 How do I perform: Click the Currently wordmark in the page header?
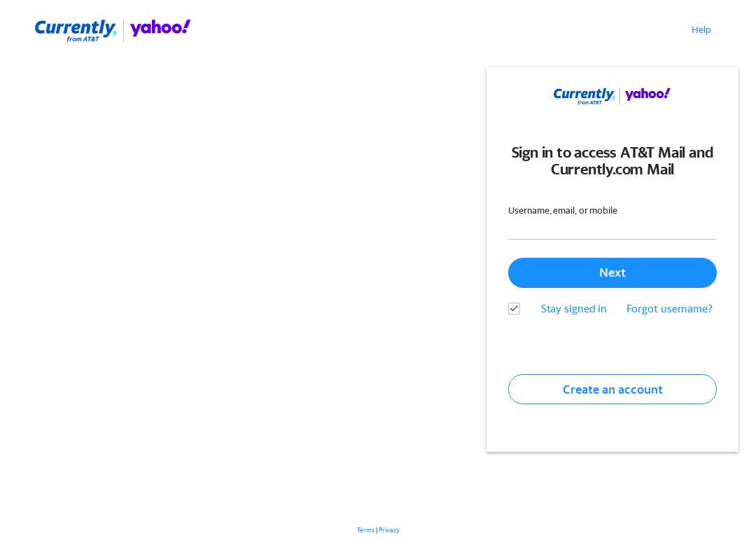point(76,28)
